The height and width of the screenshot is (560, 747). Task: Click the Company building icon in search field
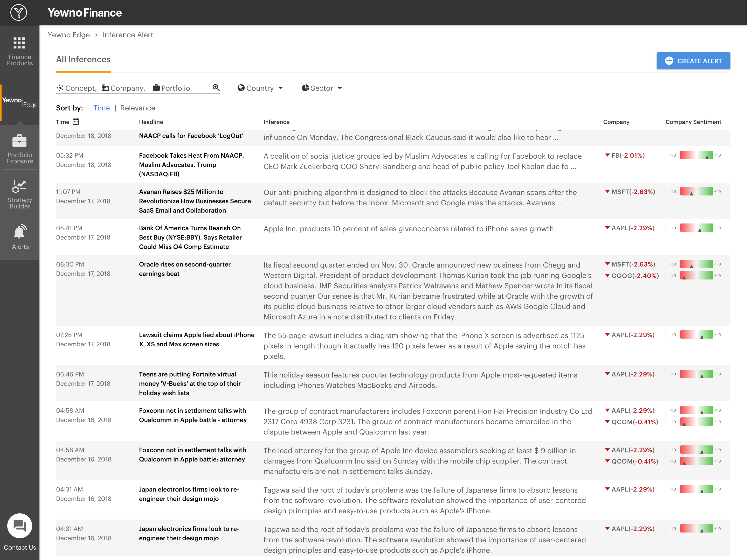pyautogui.click(x=105, y=88)
